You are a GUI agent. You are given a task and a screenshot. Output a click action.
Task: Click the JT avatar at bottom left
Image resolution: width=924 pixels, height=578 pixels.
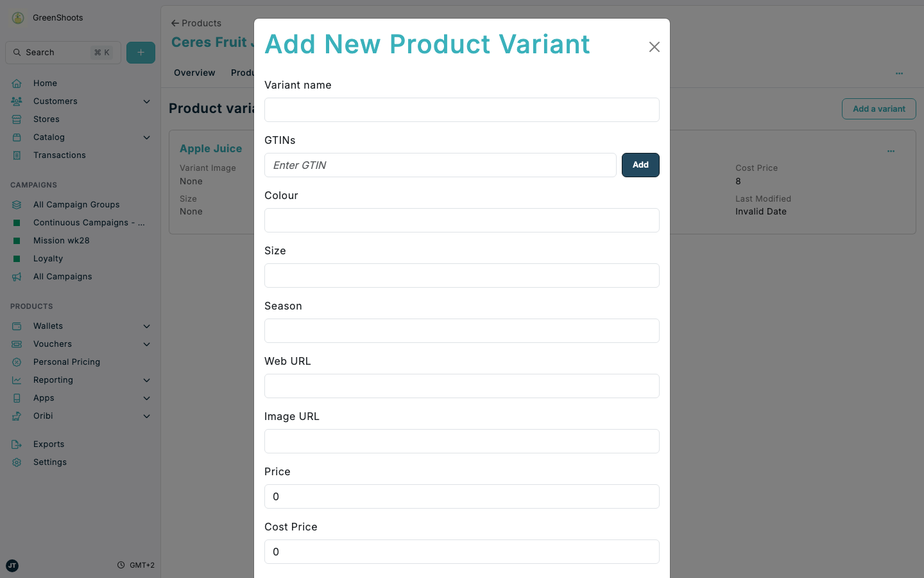click(12, 565)
